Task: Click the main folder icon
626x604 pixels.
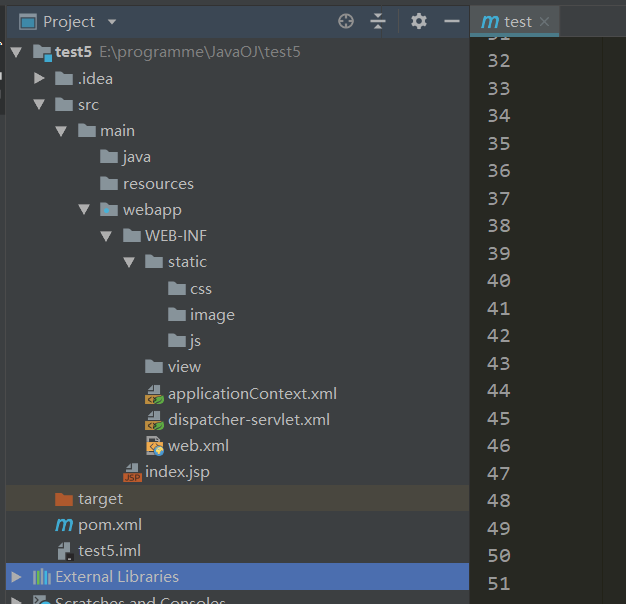Action: tap(87, 131)
